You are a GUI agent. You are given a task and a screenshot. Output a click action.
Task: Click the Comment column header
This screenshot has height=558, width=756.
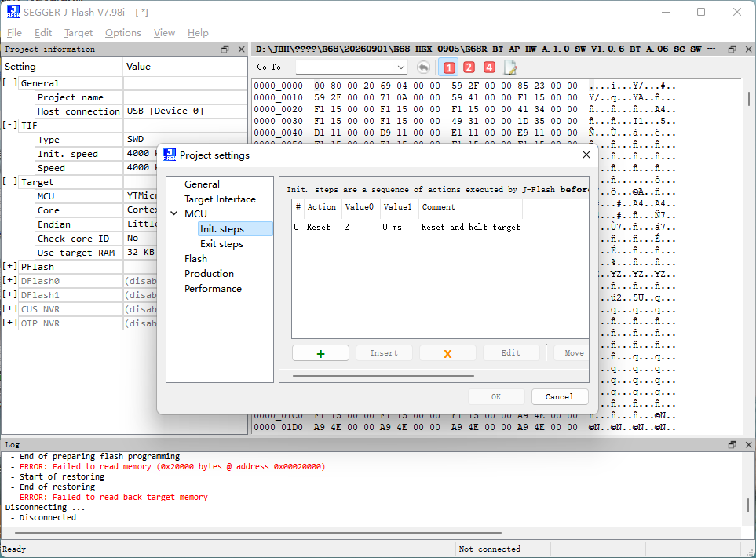point(470,207)
